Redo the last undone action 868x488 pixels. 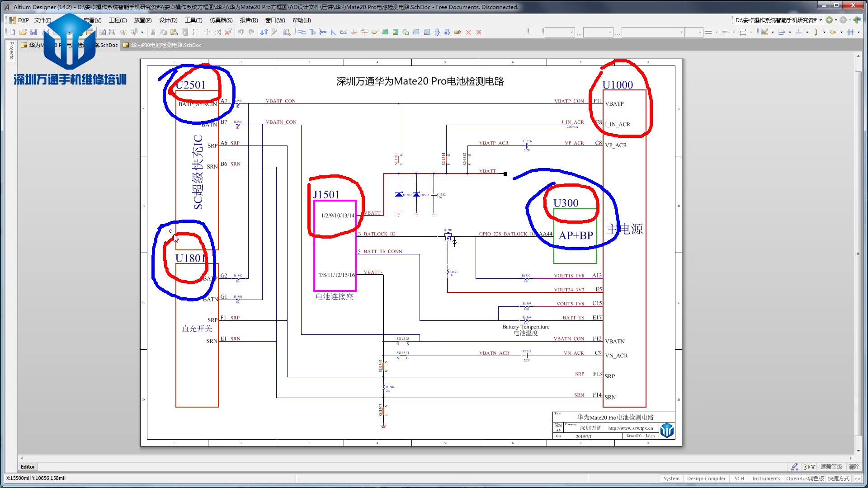[251, 32]
